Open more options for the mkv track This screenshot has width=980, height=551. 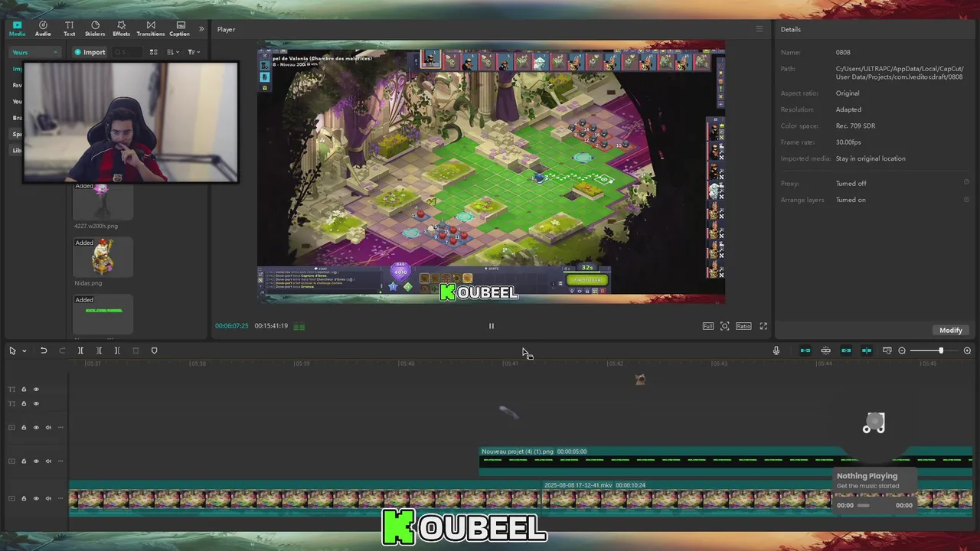[x=60, y=498]
